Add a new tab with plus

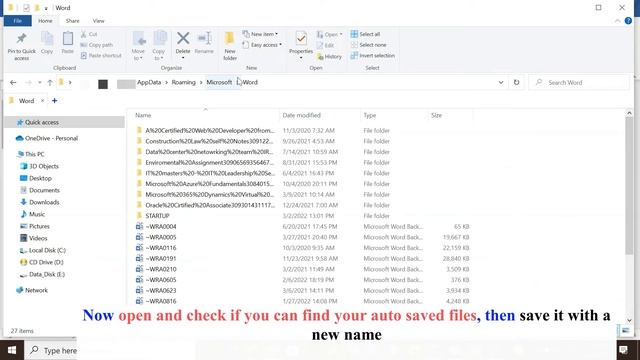54,100
